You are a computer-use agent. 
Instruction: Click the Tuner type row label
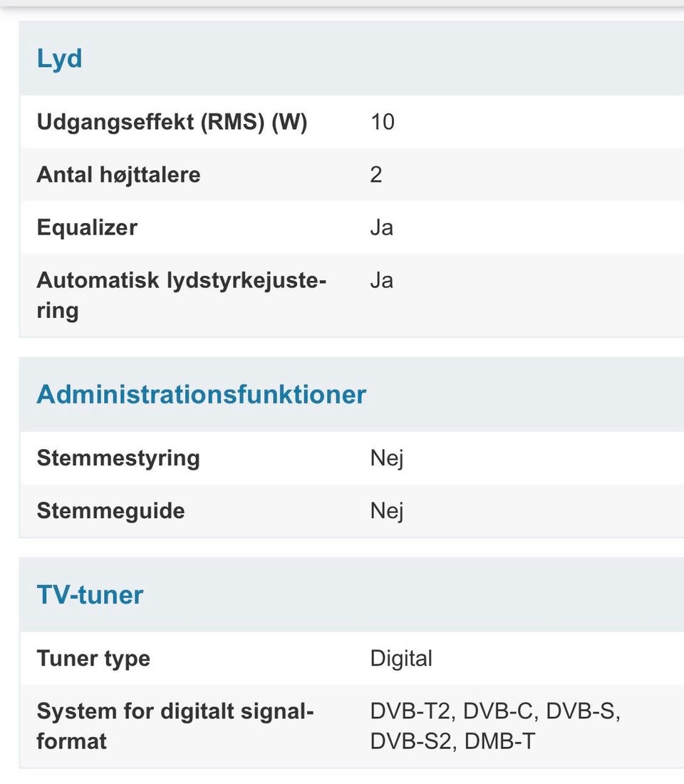pos(93,658)
